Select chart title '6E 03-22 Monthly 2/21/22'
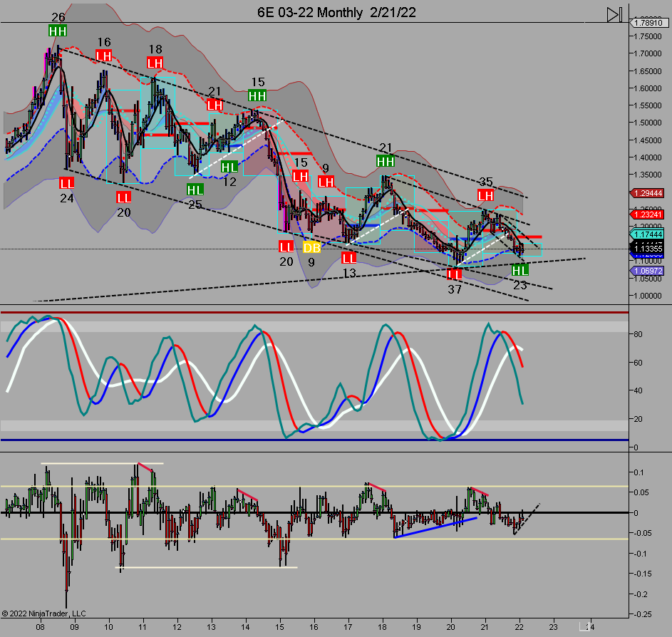 [336, 12]
